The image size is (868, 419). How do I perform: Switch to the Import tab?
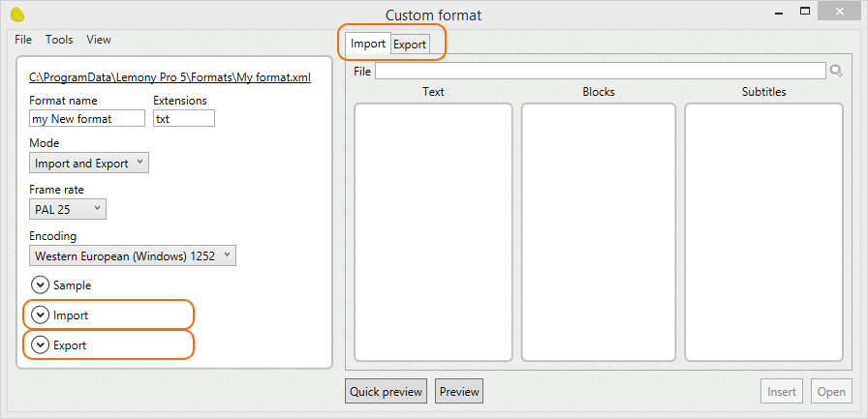click(x=368, y=44)
